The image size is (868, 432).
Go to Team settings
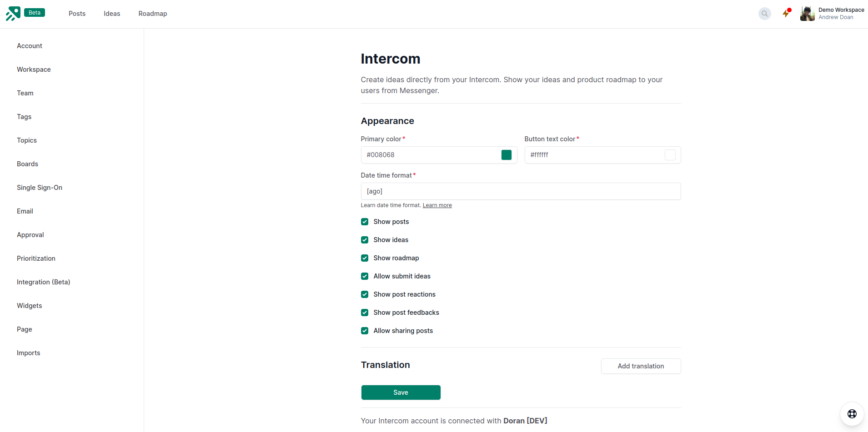pyautogui.click(x=25, y=93)
